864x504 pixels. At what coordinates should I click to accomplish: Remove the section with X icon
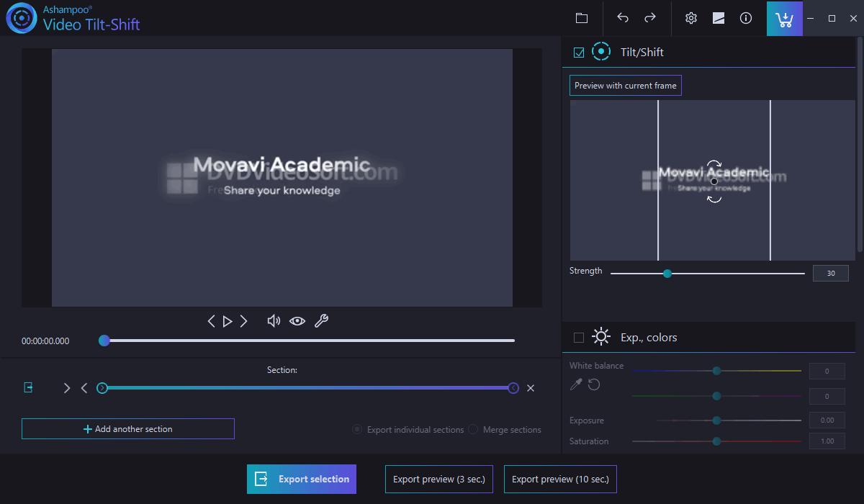point(531,388)
